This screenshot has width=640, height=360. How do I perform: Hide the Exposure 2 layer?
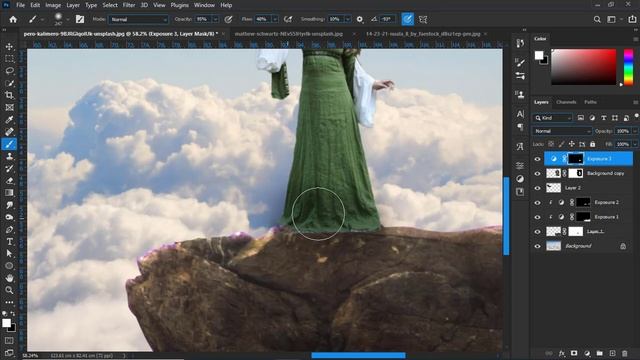[x=538, y=202]
